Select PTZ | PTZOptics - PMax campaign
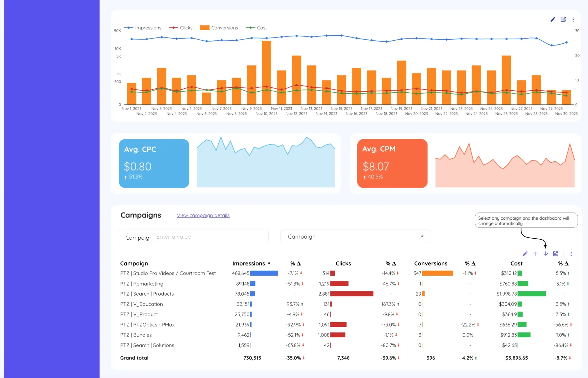Screen dimensions: 588x378 click(x=148, y=325)
